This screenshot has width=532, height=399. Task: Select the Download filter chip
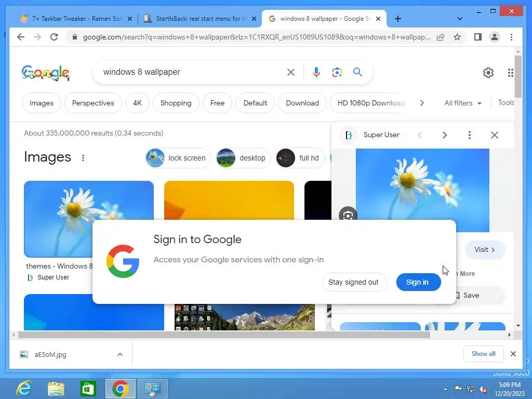(x=302, y=103)
